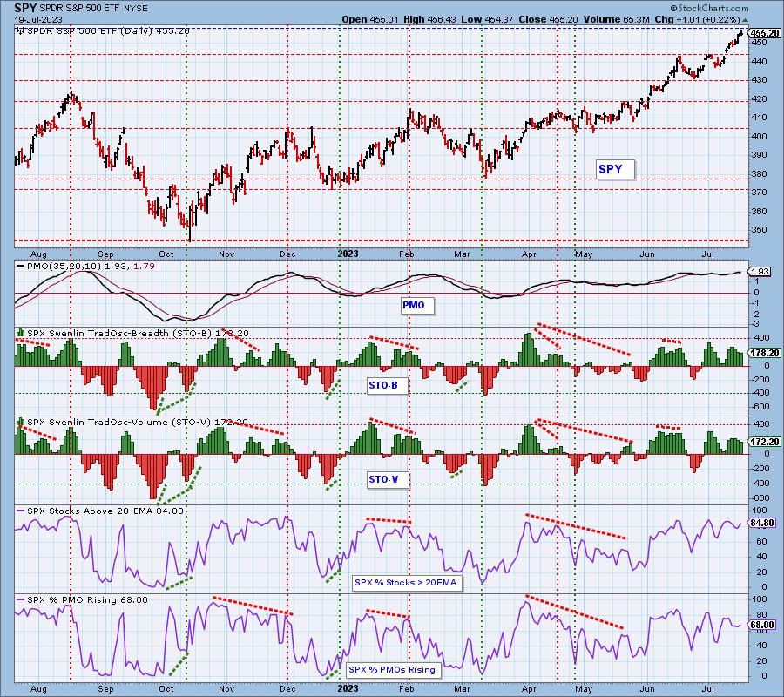Click the bold SPY ticker title
784x697 pixels.
(25, 8)
